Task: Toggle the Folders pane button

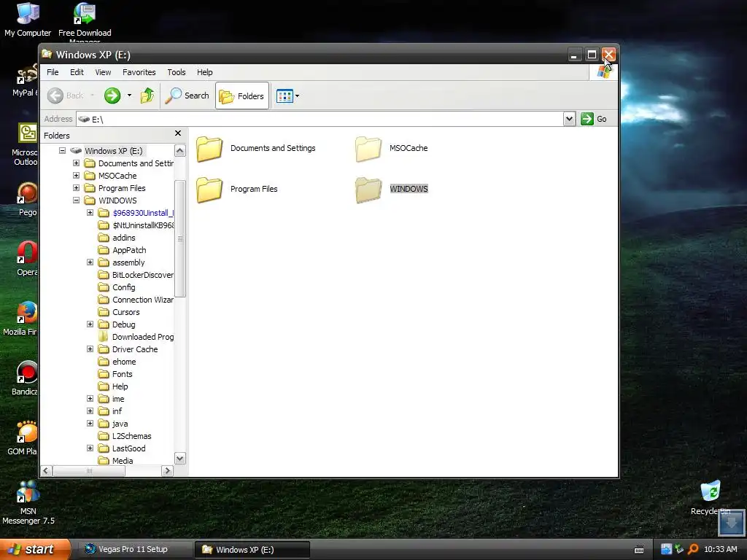Action: (x=242, y=96)
